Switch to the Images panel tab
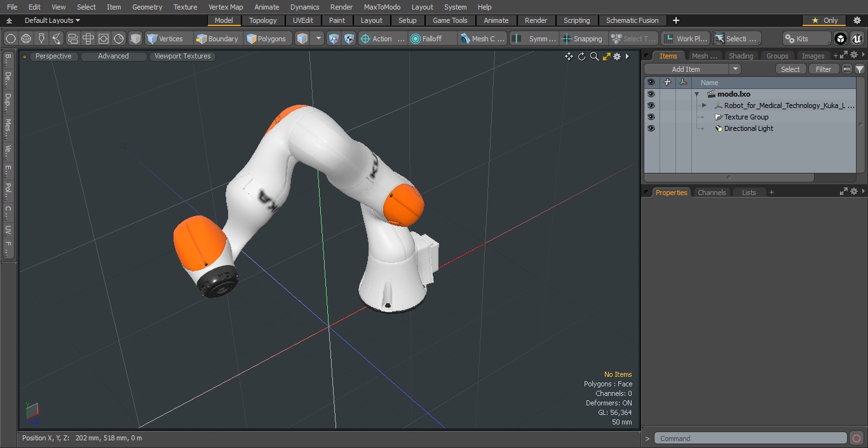Screen dimensions: 868x448 tap(813, 56)
